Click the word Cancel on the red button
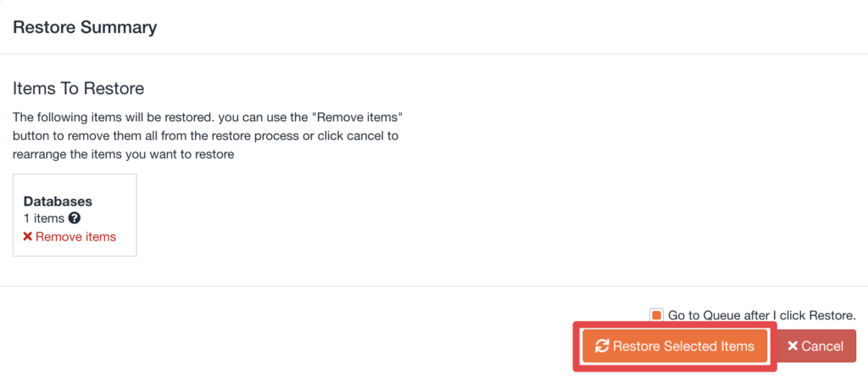Viewport: 868px width, 377px height. click(x=822, y=346)
